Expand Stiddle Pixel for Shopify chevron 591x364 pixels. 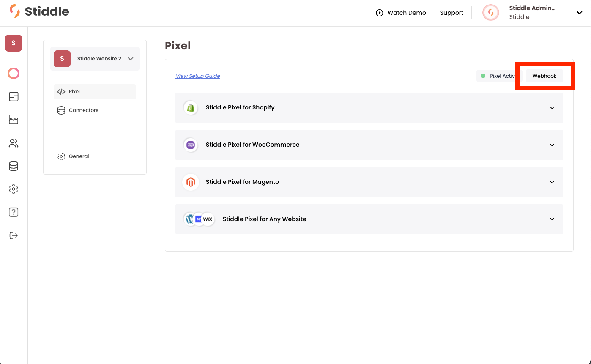click(x=552, y=108)
